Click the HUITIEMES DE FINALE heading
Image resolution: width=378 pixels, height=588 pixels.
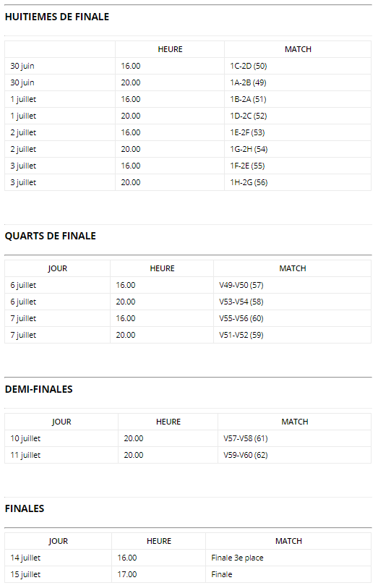tap(57, 17)
